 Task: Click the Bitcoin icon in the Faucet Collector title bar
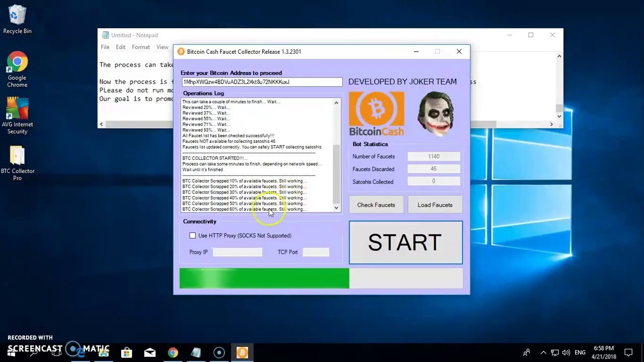[x=181, y=51]
